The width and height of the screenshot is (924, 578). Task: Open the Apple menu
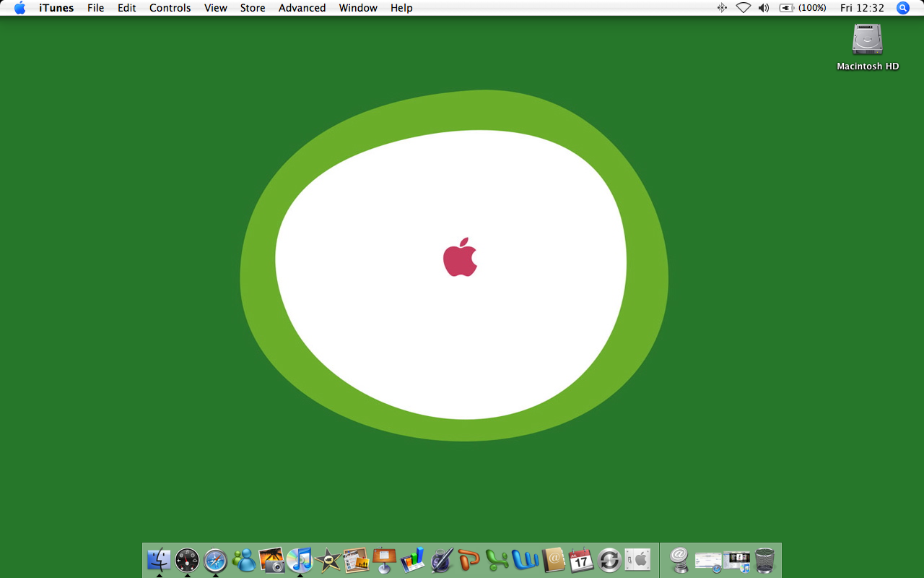pos(19,8)
